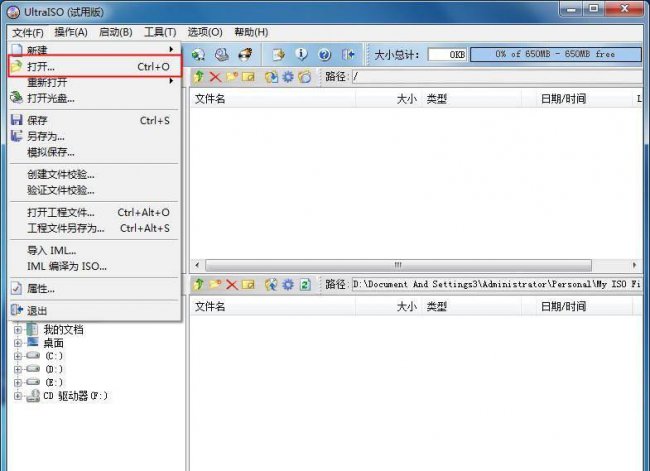
Task: Click the mount to virtual drive disc icon
Action: pos(198,54)
